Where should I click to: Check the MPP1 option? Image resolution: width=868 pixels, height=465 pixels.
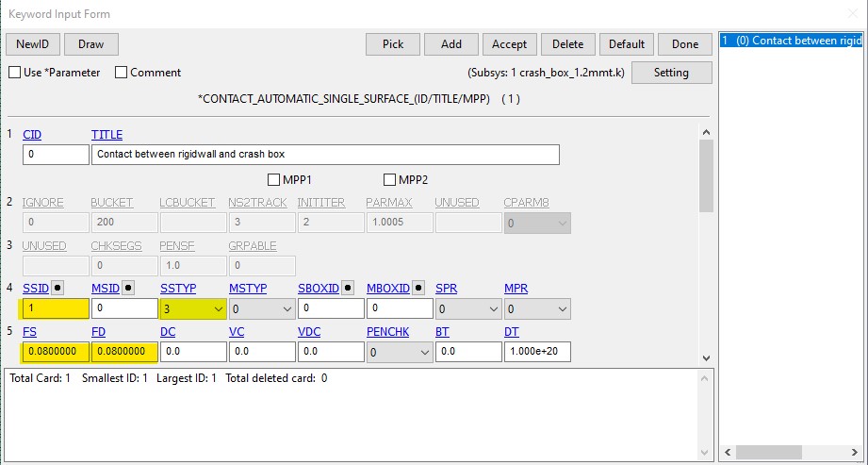point(274,179)
